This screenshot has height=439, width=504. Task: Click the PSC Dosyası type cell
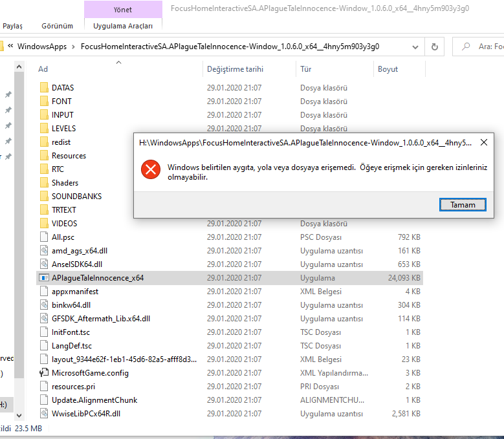321,237
